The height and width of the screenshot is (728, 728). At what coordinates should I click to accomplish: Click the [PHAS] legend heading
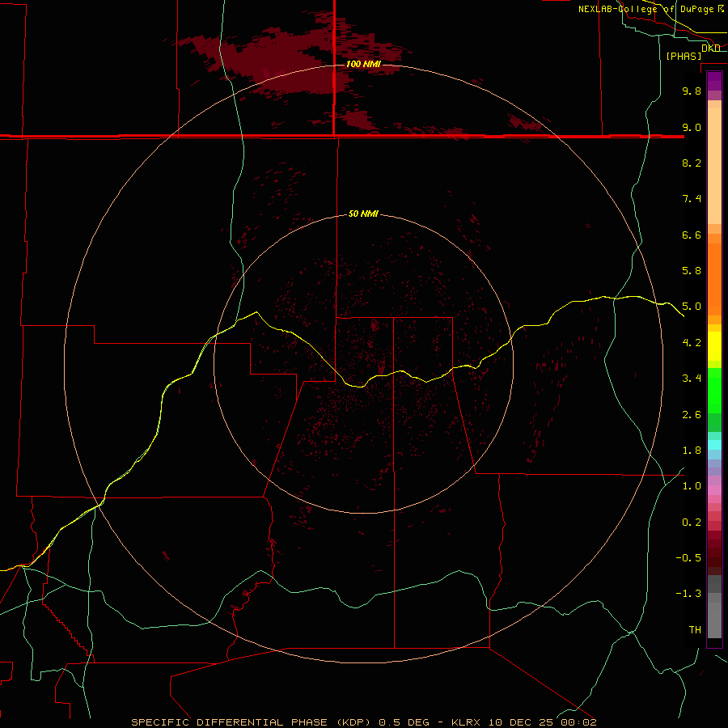[684, 56]
